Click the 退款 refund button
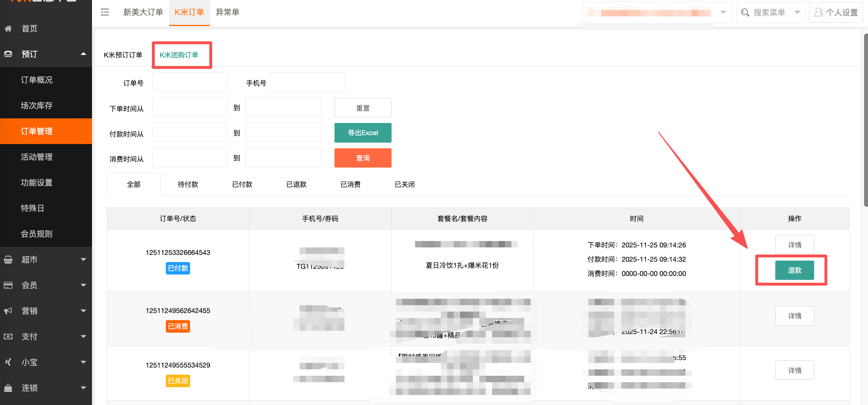 point(794,270)
